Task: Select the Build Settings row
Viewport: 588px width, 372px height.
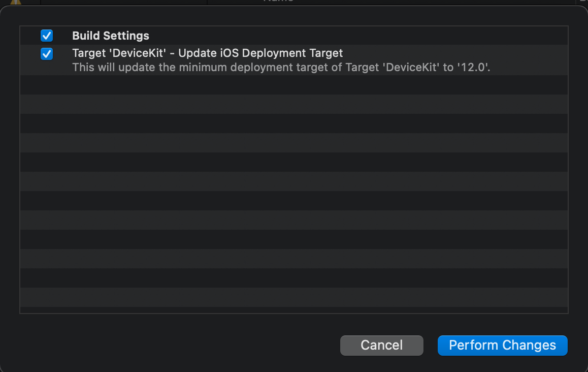Action: [x=203, y=36]
